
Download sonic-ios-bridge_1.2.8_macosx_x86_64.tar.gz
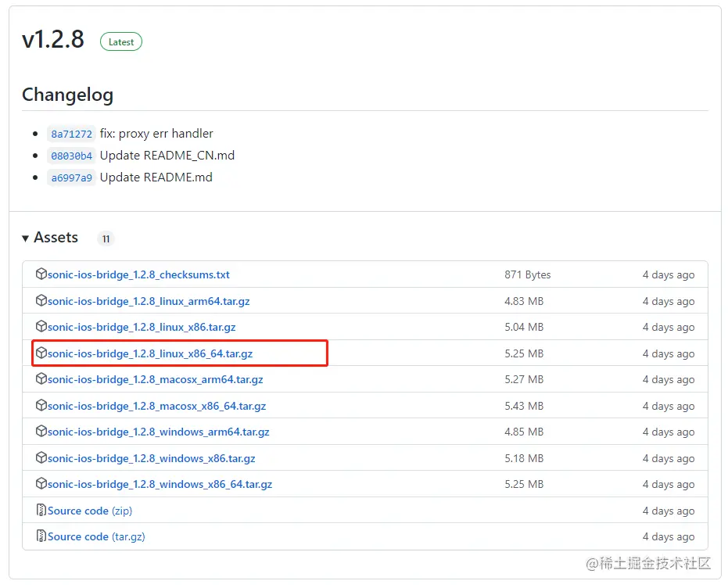(157, 406)
